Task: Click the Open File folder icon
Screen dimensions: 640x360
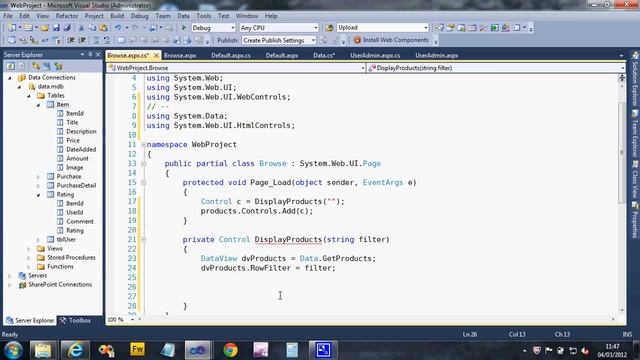Action: tap(44, 28)
